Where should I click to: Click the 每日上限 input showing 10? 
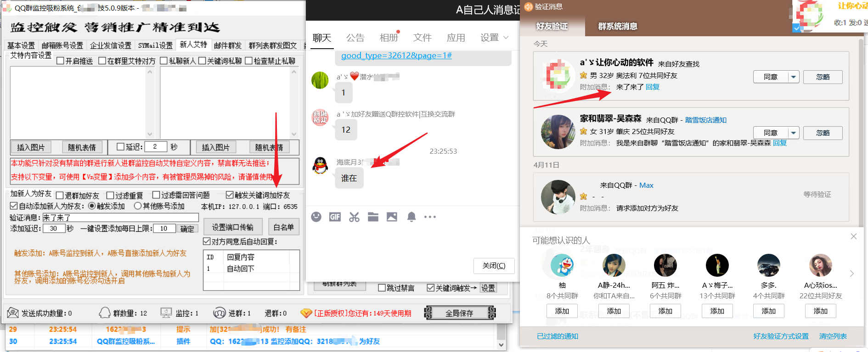[x=164, y=229]
